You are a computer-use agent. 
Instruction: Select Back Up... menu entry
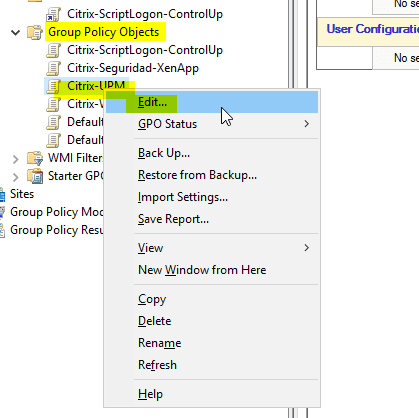[212, 153]
